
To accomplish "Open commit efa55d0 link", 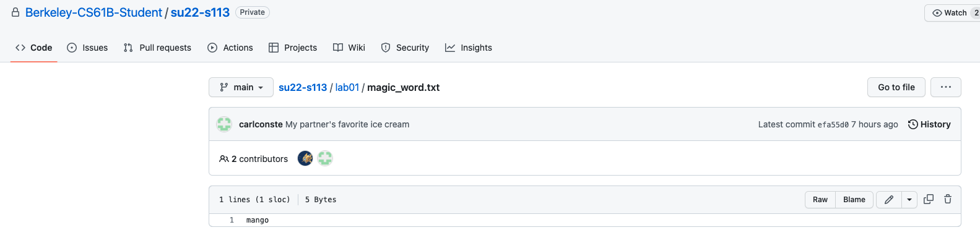I will coord(833,125).
